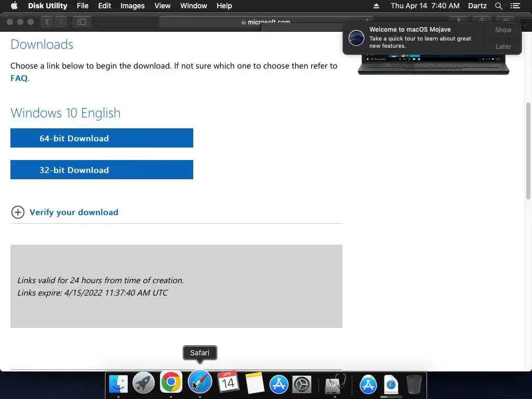The width and height of the screenshot is (532, 399).
Task: Open the View menu
Action: click(x=162, y=6)
